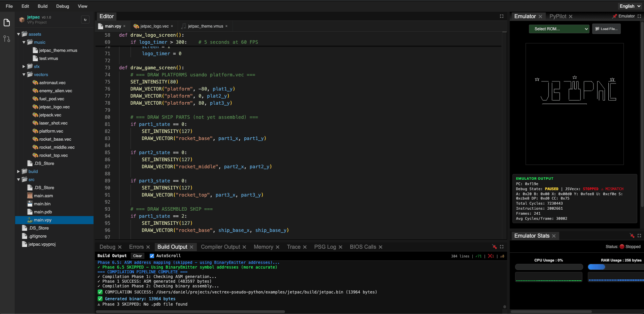Maximize the Emulator Stats panel
This screenshot has width=644, height=314.
[639, 236]
